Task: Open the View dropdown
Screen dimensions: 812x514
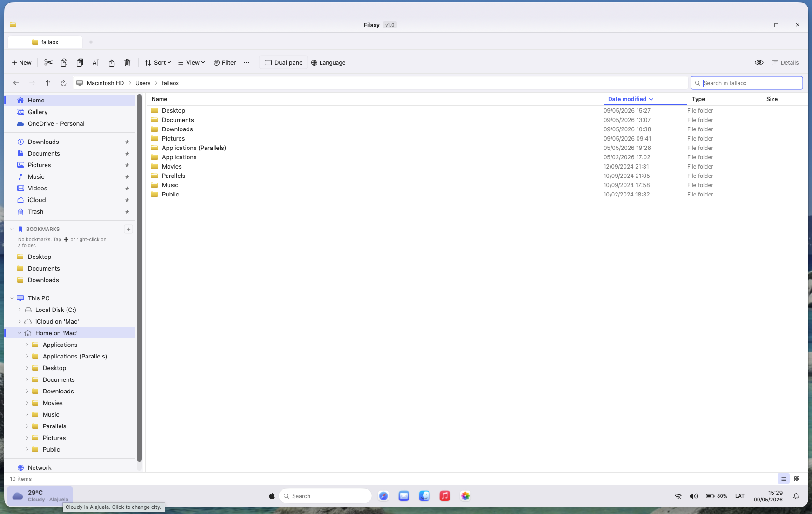Action: [191, 62]
